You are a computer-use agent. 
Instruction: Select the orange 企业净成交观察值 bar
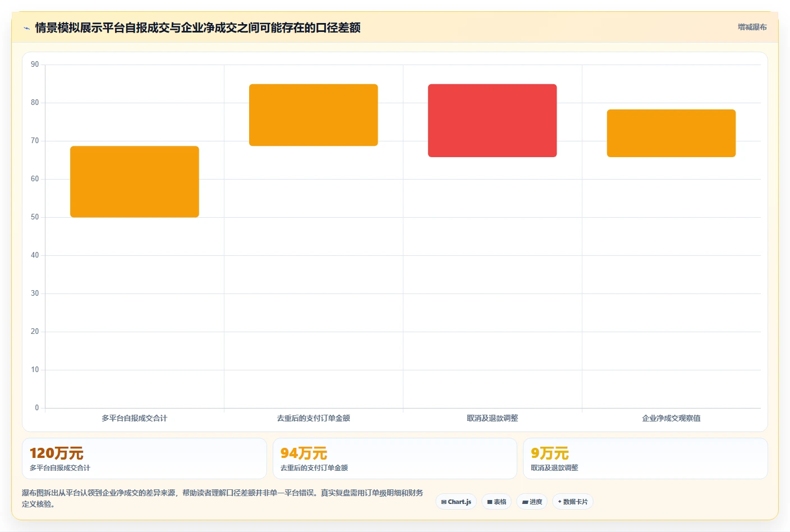tap(671, 133)
